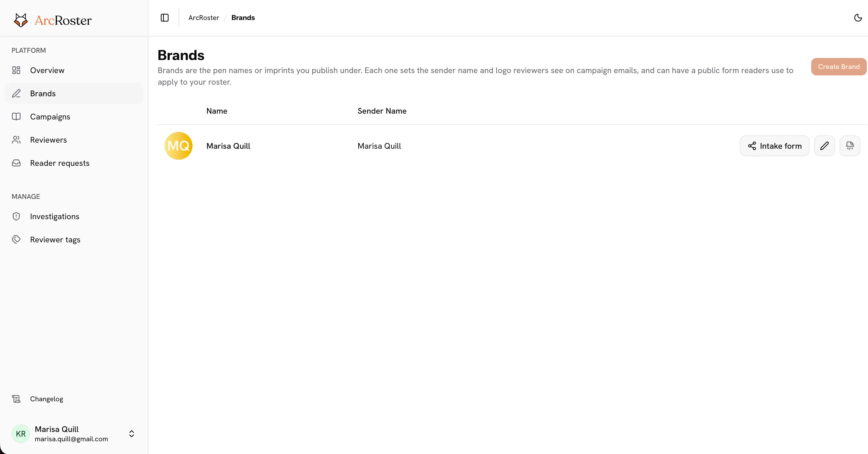Click the Create Brand button

point(839,67)
